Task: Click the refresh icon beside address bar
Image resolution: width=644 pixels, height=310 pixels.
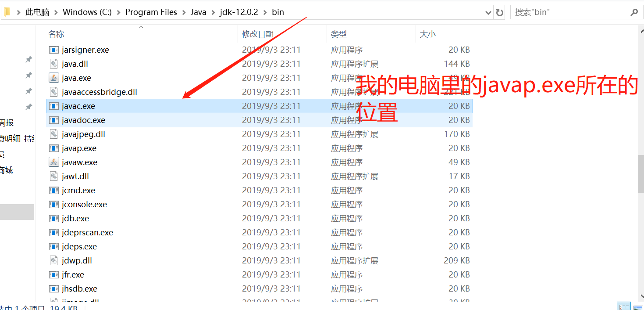Action: pyautogui.click(x=500, y=13)
